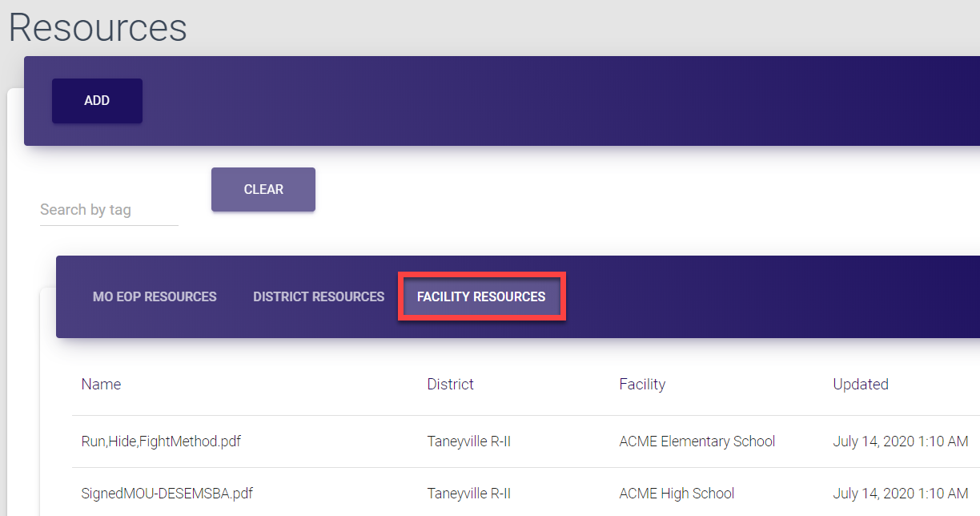Click Taneyville R-II in the SignedMOU-DESEMSBA row
Screen dimensions: 980x516
coord(468,494)
